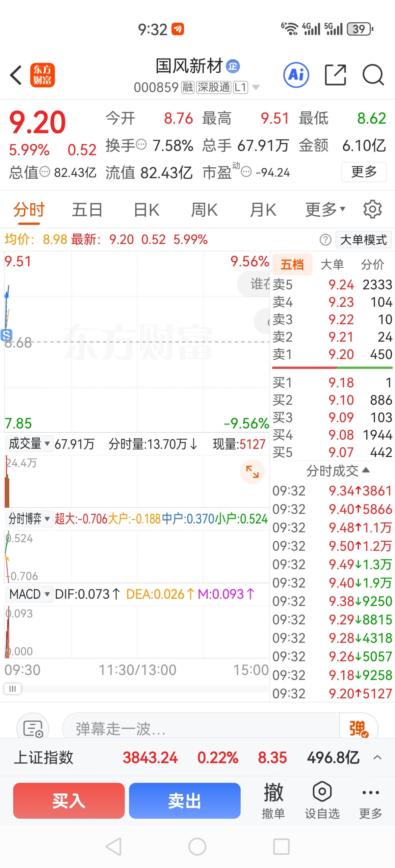Viewport: 395px width, 868px height.
Task: Collapse the 分时成交 section
Action: pos(338,470)
